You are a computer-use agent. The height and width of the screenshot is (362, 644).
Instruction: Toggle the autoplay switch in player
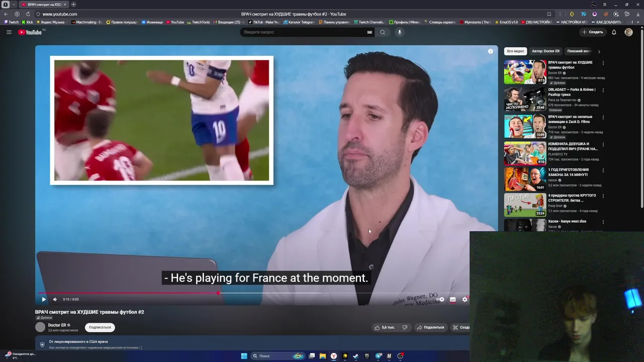point(441,299)
